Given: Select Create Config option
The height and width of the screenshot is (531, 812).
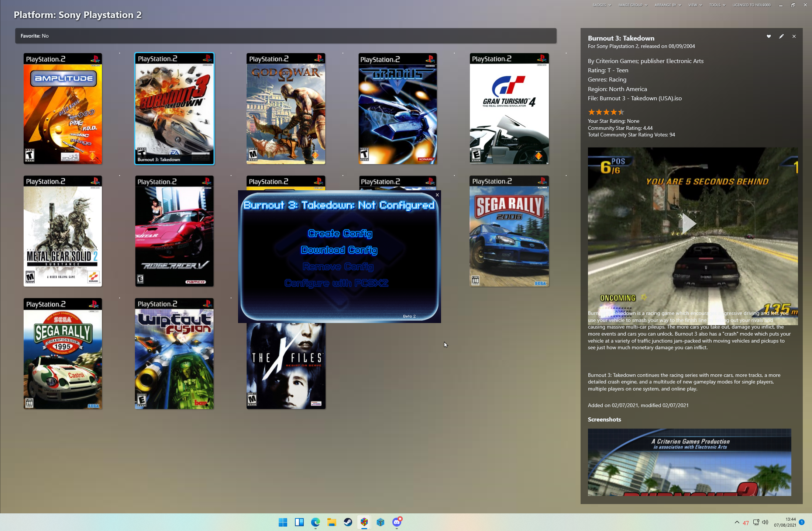Looking at the screenshot, I should 340,233.
